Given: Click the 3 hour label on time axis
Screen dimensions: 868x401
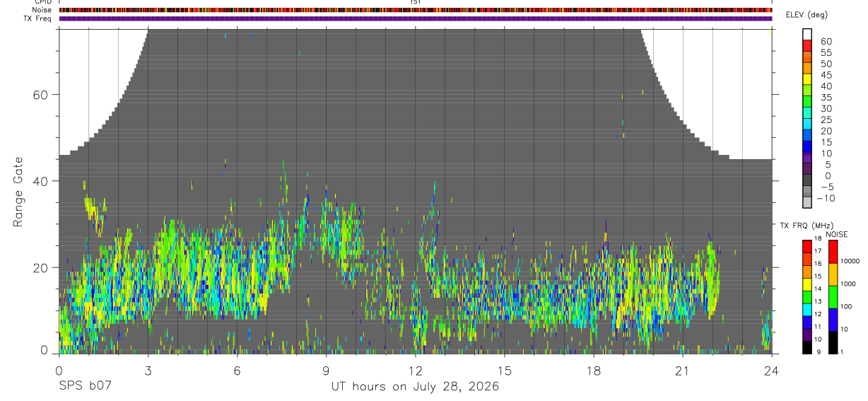Looking at the screenshot, I should (x=147, y=371).
